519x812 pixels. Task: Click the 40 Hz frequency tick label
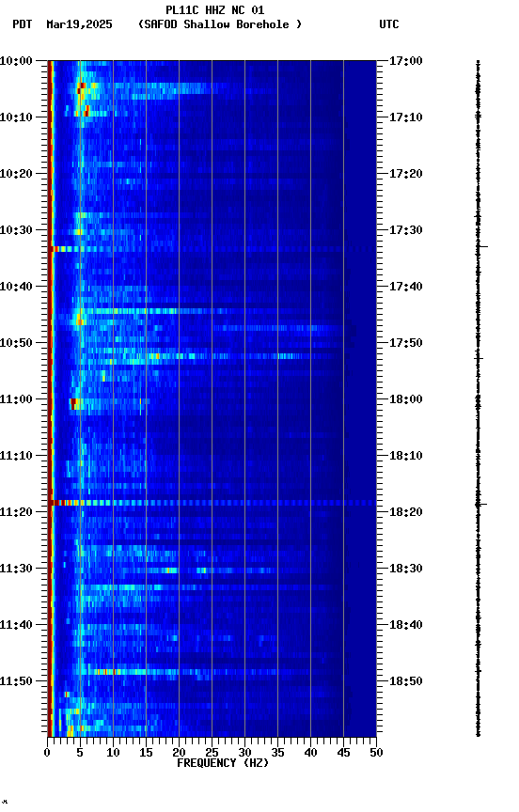311,753
